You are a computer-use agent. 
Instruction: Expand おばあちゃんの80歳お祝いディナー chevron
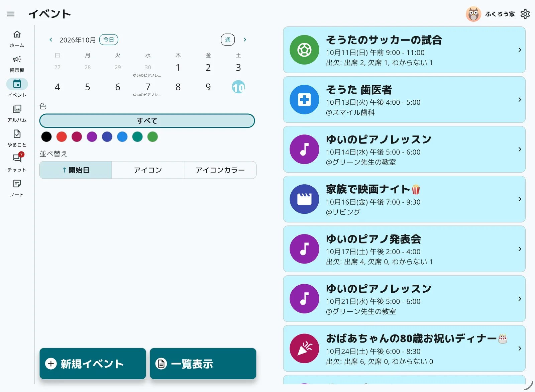point(520,349)
